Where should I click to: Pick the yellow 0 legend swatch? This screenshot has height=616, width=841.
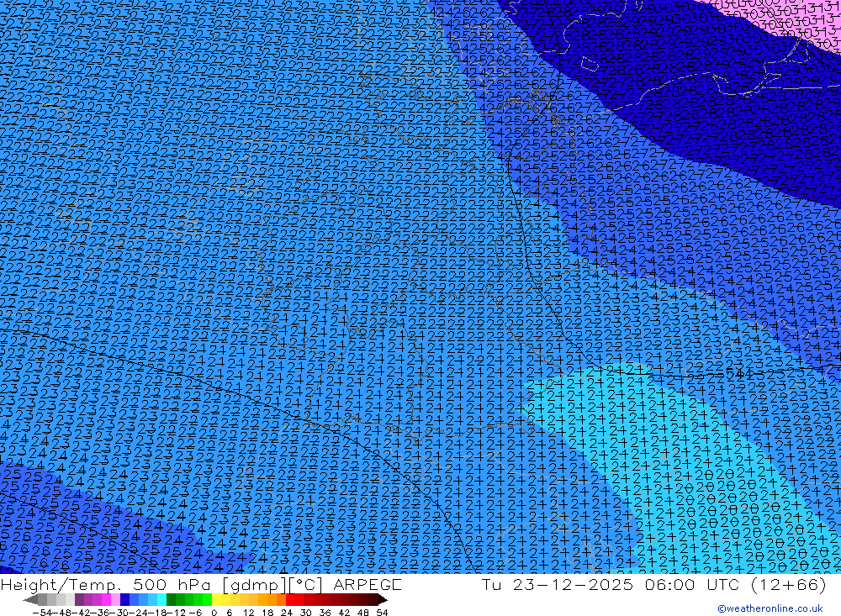coord(217,600)
